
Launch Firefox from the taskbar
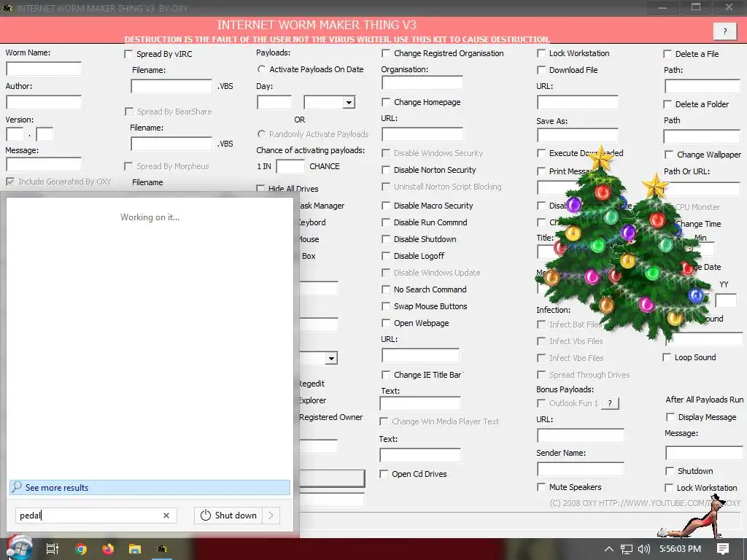point(108,549)
